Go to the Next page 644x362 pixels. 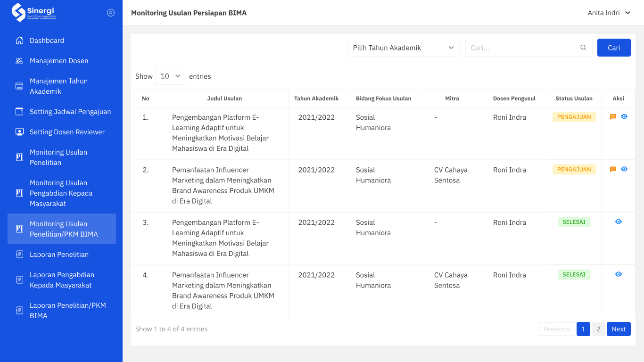click(x=619, y=329)
